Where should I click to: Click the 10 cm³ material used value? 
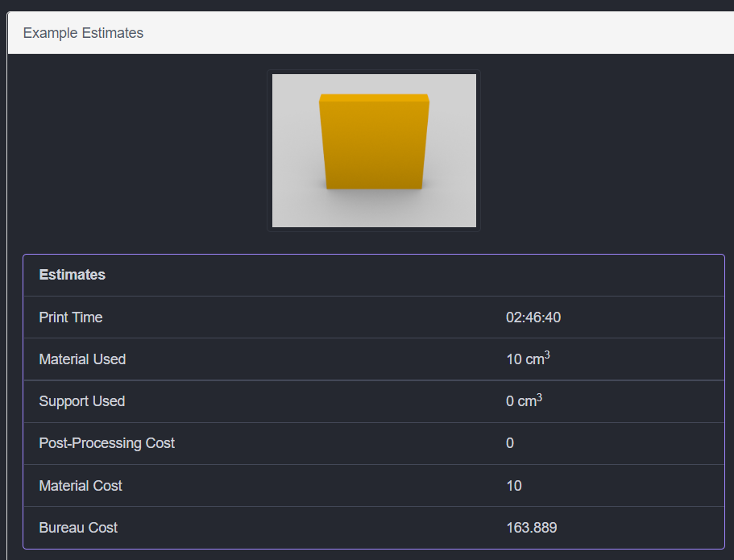click(527, 359)
